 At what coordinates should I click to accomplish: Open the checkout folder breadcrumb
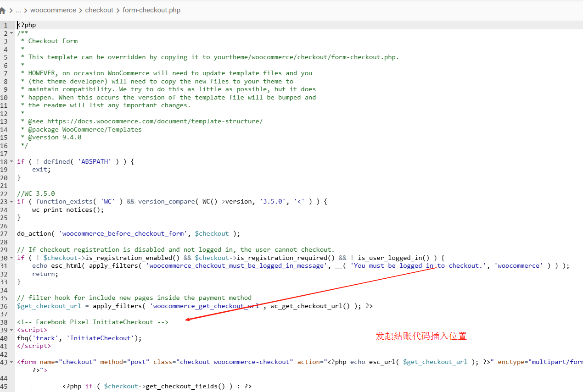pyautogui.click(x=99, y=10)
